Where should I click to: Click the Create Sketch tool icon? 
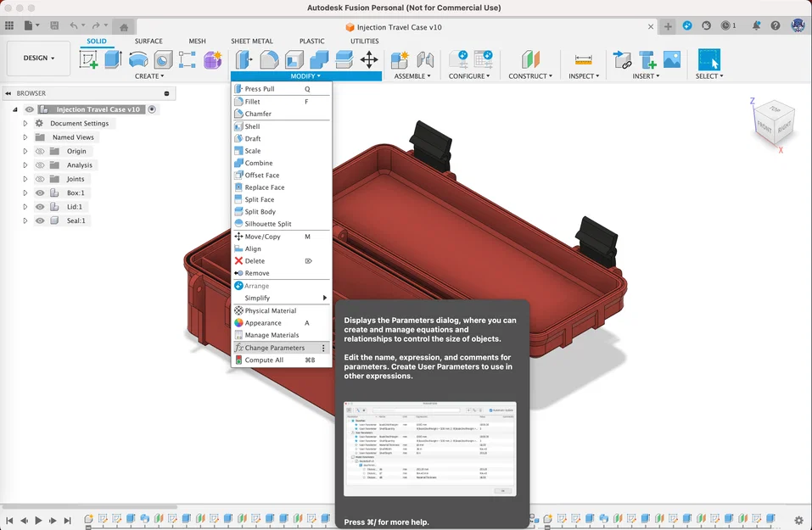point(88,59)
